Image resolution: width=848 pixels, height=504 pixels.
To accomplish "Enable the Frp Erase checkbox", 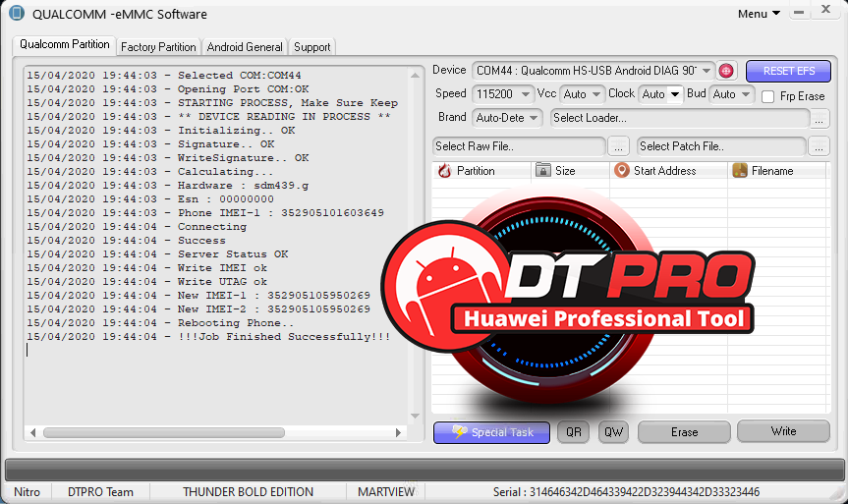I will (x=767, y=96).
